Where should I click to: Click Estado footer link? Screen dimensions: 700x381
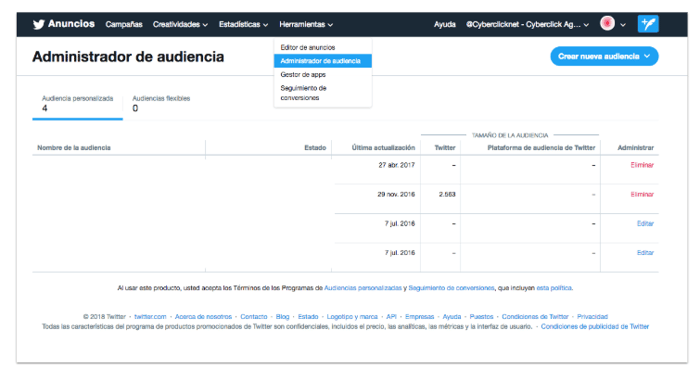click(308, 317)
